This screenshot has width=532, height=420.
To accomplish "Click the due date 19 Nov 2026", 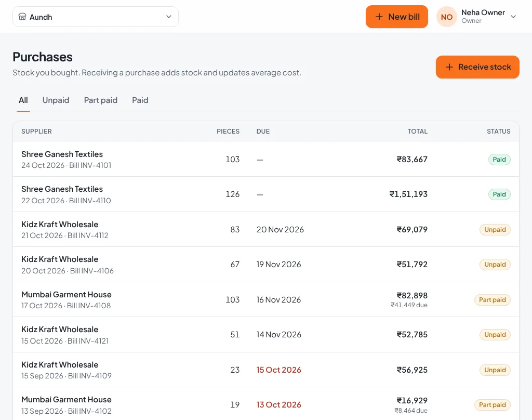I will click(278, 265).
